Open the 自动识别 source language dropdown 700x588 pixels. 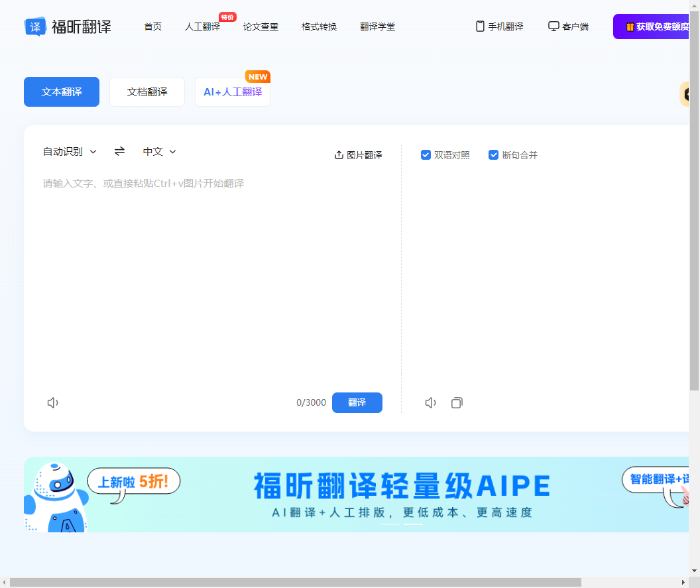[x=70, y=152]
